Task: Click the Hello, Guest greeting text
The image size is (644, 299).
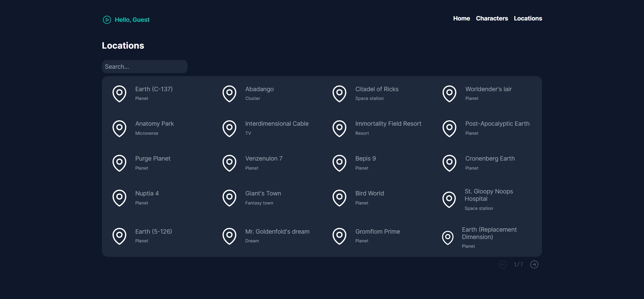Action: pyautogui.click(x=132, y=20)
